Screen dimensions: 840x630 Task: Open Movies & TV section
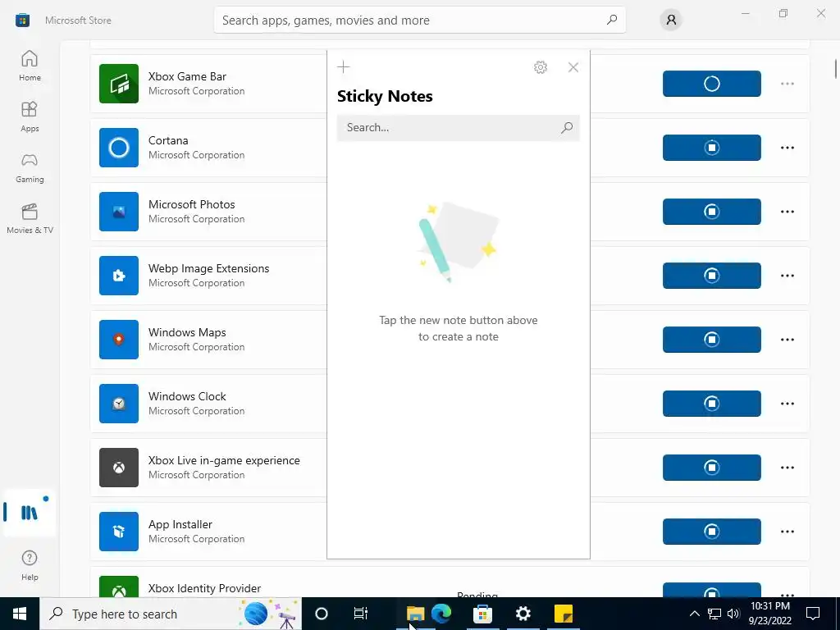(x=30, y=218)
